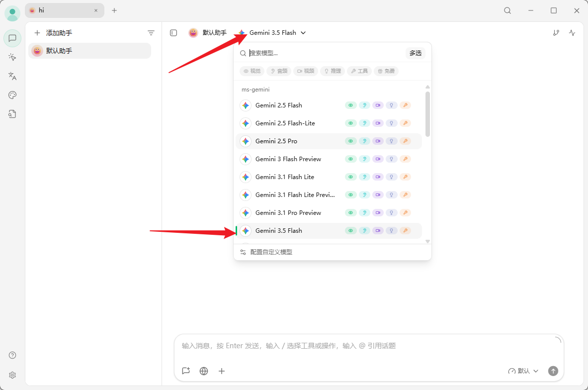
Task: Select Gemini 3.1 Pro Preview model
Action: click(329, 213)
